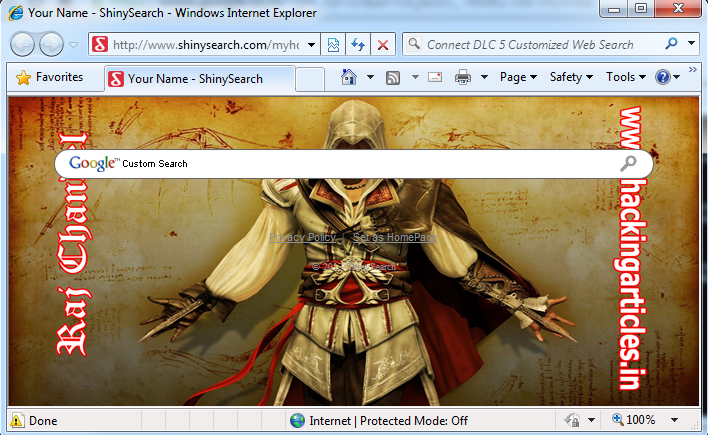This screenshot has height=435, width=708.
Task: Expand the Home button dropdown arrow
Action: click(370, 77)
